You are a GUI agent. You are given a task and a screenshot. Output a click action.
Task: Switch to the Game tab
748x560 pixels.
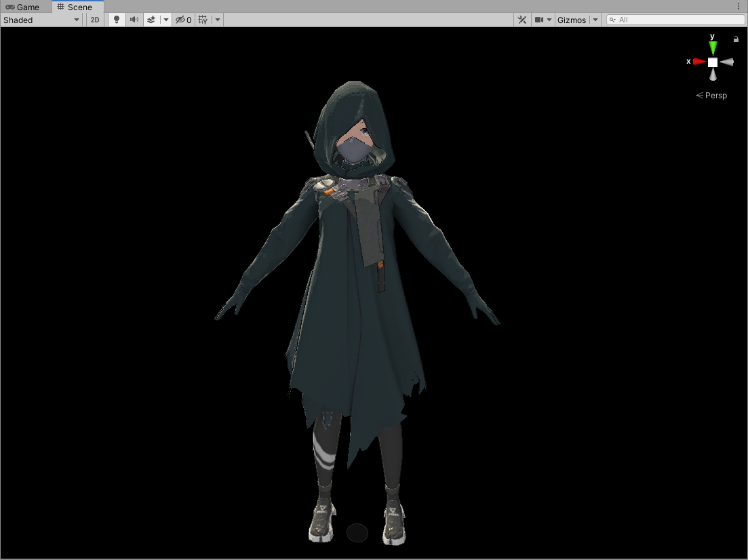click(23, 7)
